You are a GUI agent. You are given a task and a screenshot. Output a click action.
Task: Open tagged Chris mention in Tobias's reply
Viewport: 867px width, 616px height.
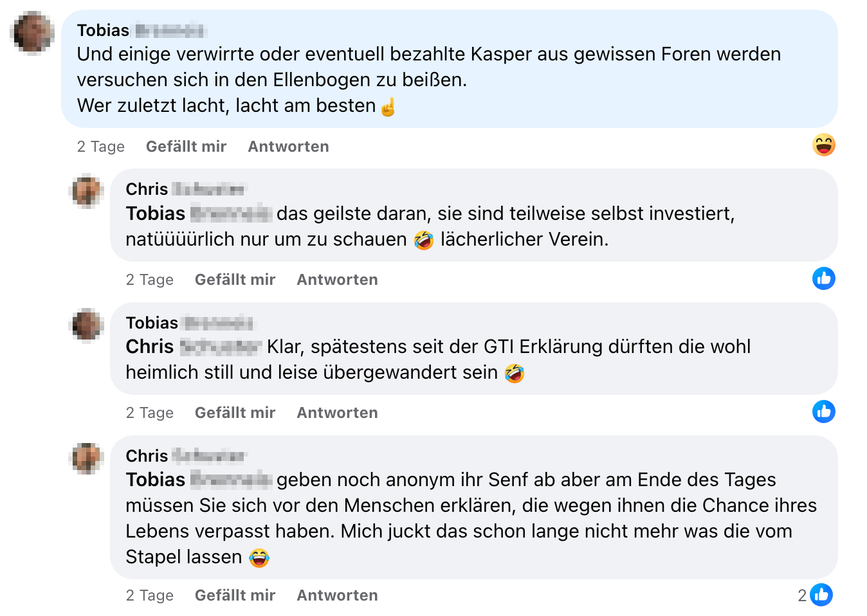194,347
